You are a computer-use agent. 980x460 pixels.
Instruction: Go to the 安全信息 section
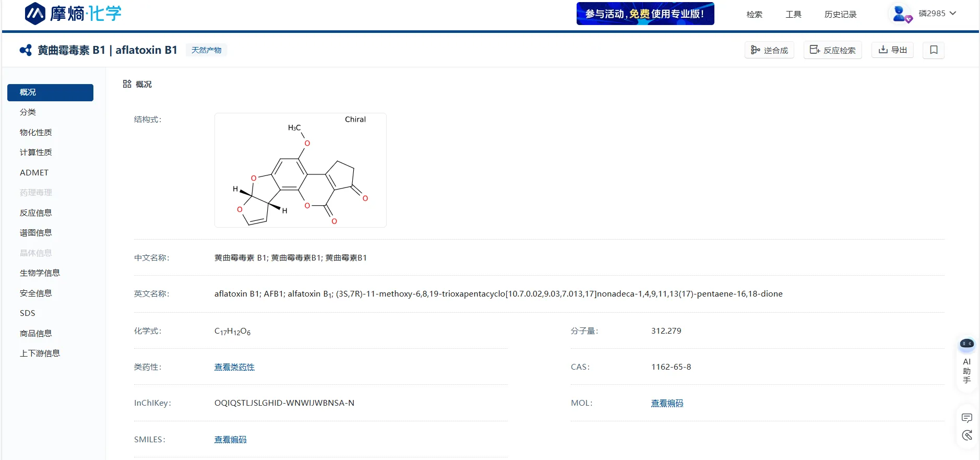35,293
